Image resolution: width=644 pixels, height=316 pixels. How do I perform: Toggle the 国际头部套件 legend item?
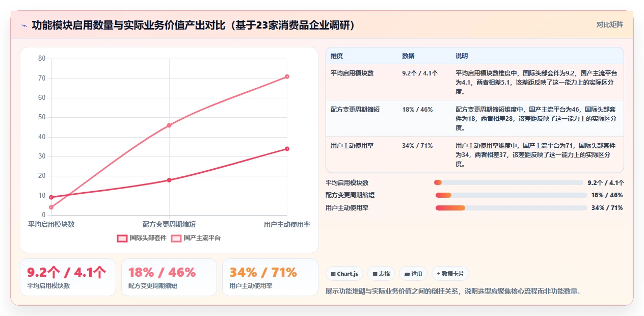[142, 238]
